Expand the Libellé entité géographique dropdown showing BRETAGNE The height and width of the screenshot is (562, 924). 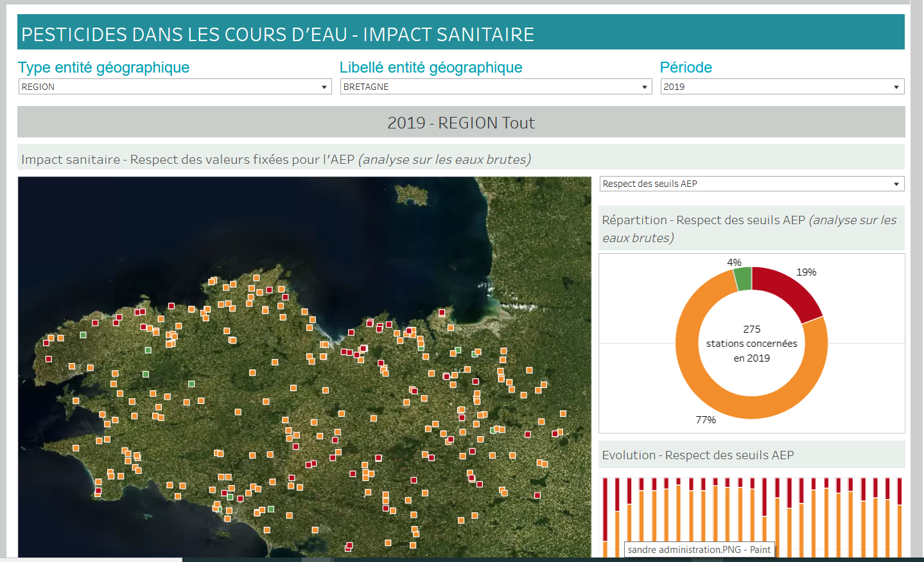click(x=496, y=87)
